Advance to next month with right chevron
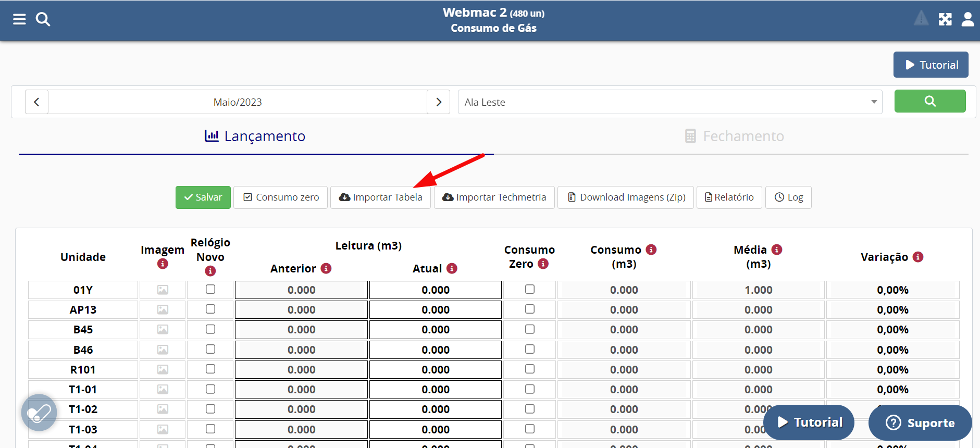Viewport: 980px width, 448px height. click(439, 102)
